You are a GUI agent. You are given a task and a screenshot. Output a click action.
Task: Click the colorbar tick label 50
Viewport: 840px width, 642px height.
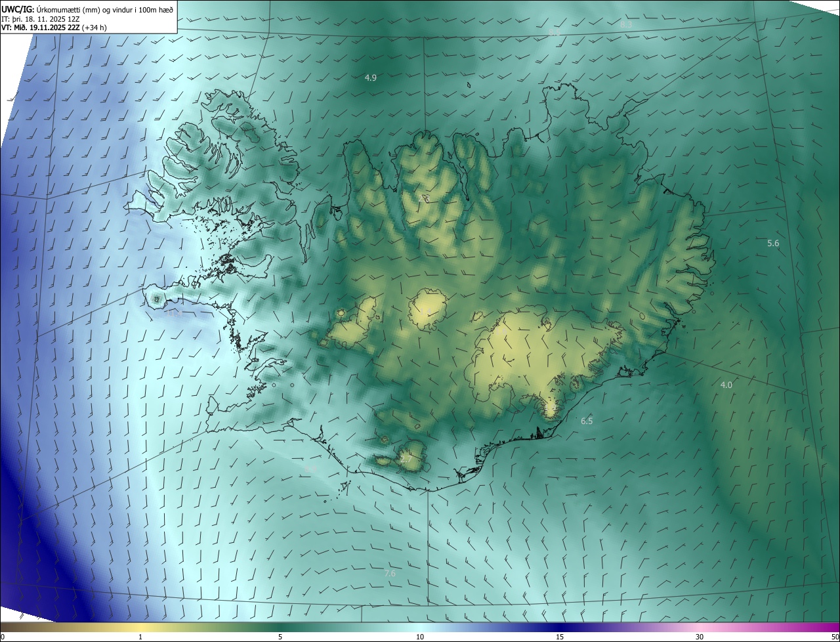[835, 637]
